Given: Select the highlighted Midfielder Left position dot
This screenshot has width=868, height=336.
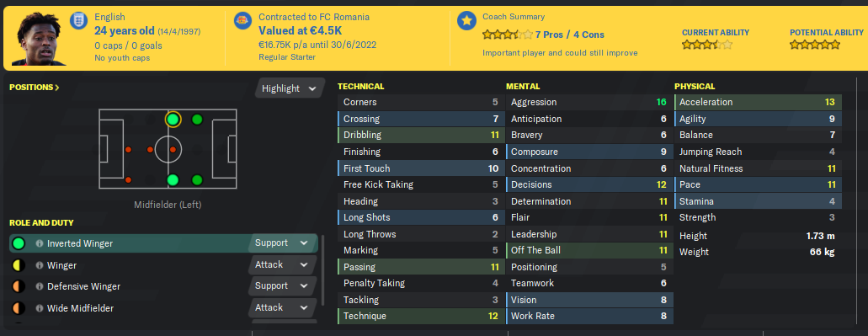Looking at the screenshot, I should pyautogui.click(x=173, y=120).
